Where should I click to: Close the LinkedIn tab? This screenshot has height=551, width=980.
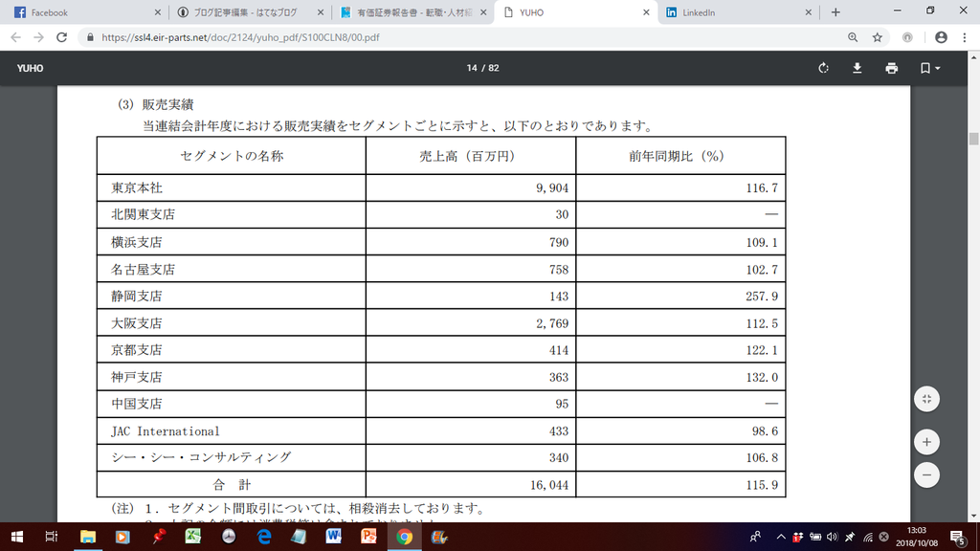click(808, 12)
